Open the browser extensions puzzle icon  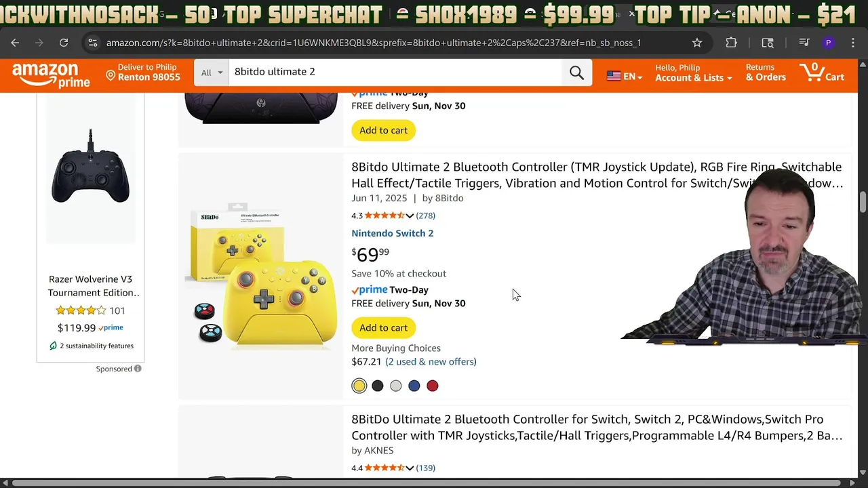pos(731,43)
